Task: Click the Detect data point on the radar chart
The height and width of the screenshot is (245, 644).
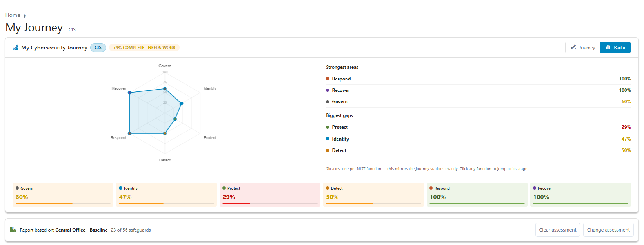Action: pyautogui.click(x=165, y=133)
